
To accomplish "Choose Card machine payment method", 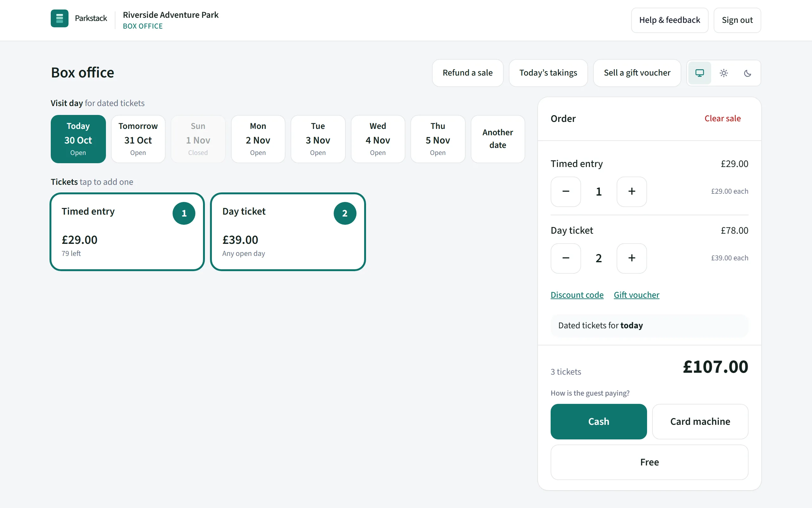I will (x=700, y=422).
